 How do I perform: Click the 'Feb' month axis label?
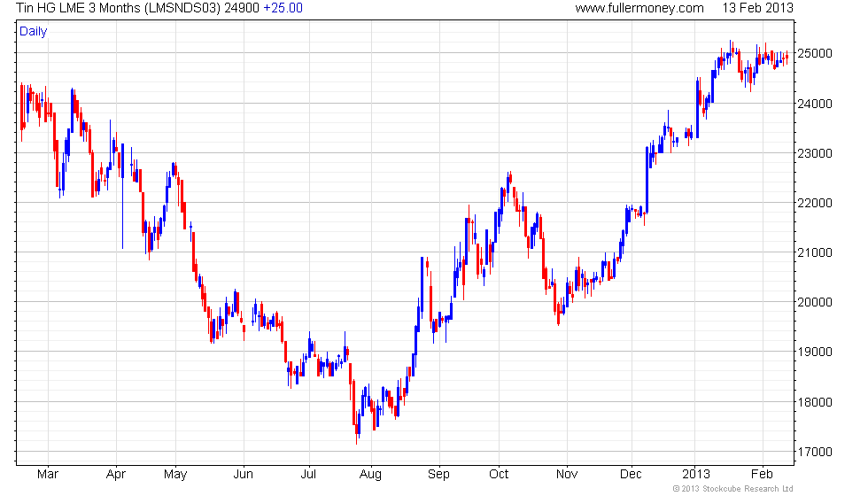click(x=762, y=475)
